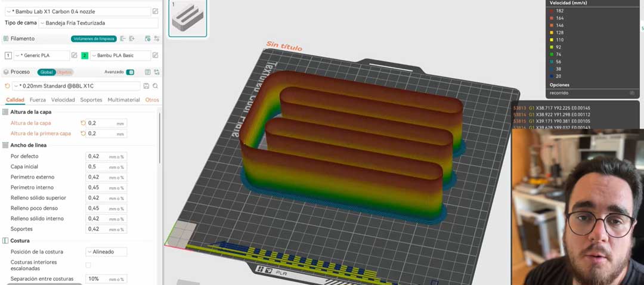Viewport: 644px width, 285px height.
Task: Click the green filament 2 color swatch
Action: [85, 55]
